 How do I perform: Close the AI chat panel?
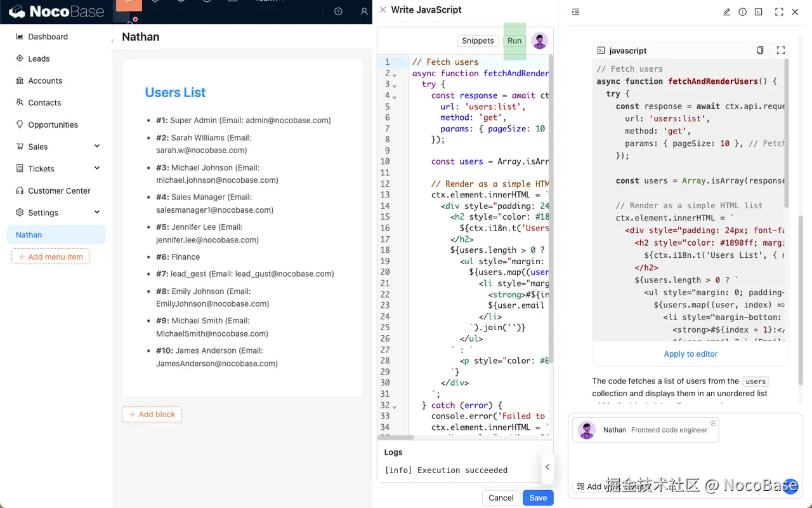[795, 12]
